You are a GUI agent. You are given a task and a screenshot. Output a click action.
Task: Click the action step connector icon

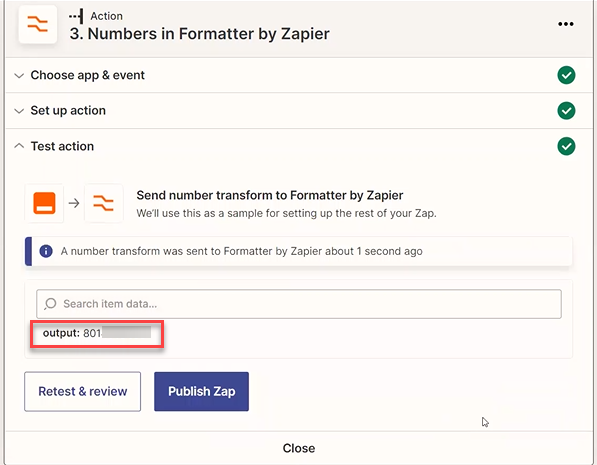[x=76, y=16]
